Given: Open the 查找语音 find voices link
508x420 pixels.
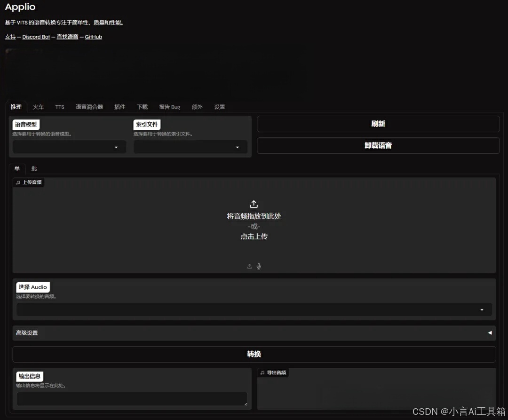Looking at the screenshot, I should pyautogui.click(x=67, y=37).
